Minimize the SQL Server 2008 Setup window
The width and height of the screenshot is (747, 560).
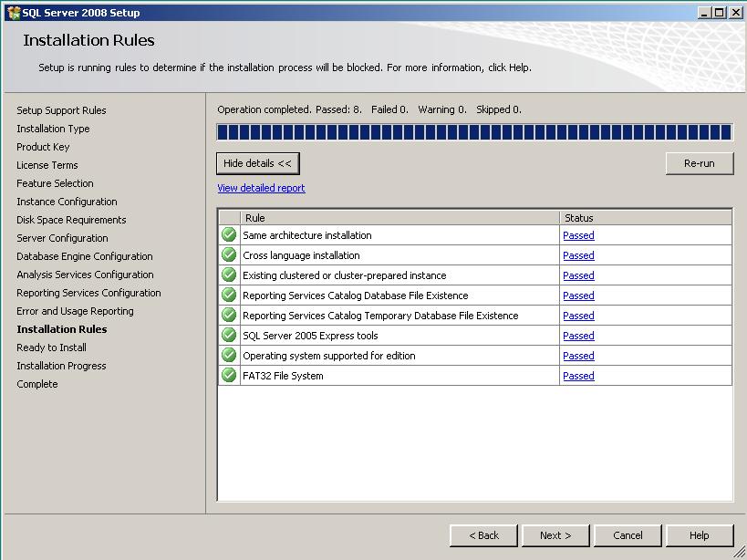(704, 13)
